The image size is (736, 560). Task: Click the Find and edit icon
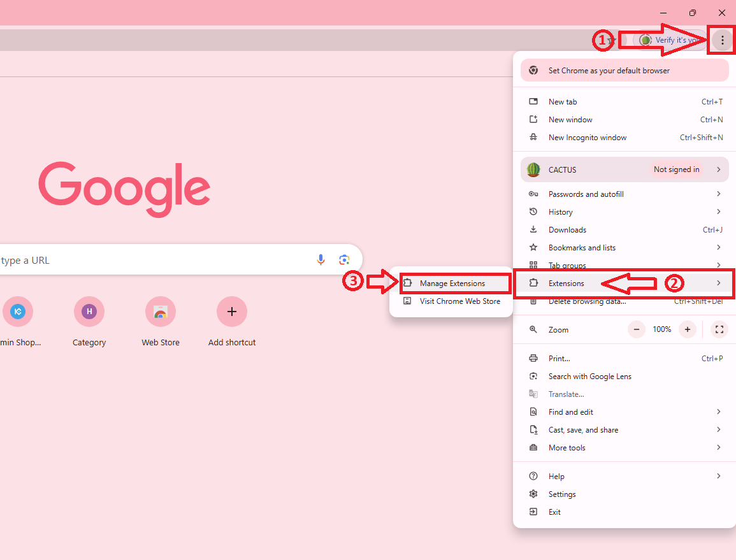[x=533, y=412]
